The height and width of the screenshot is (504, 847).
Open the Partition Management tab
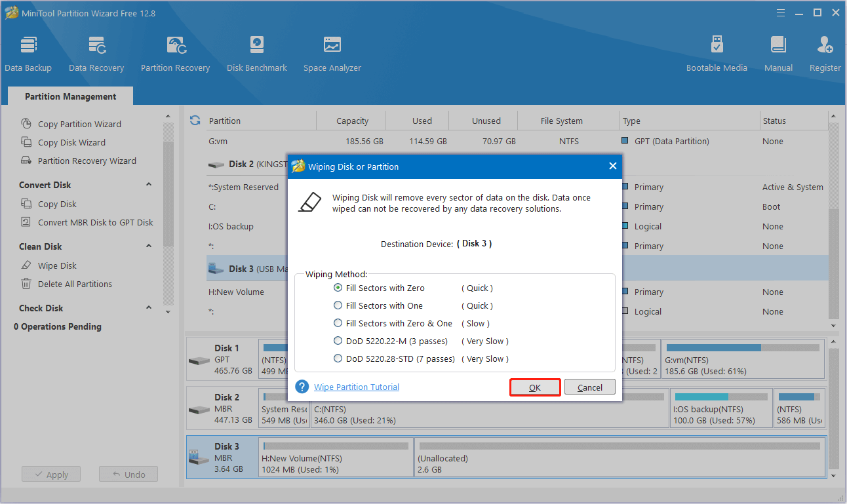(71, 96)
